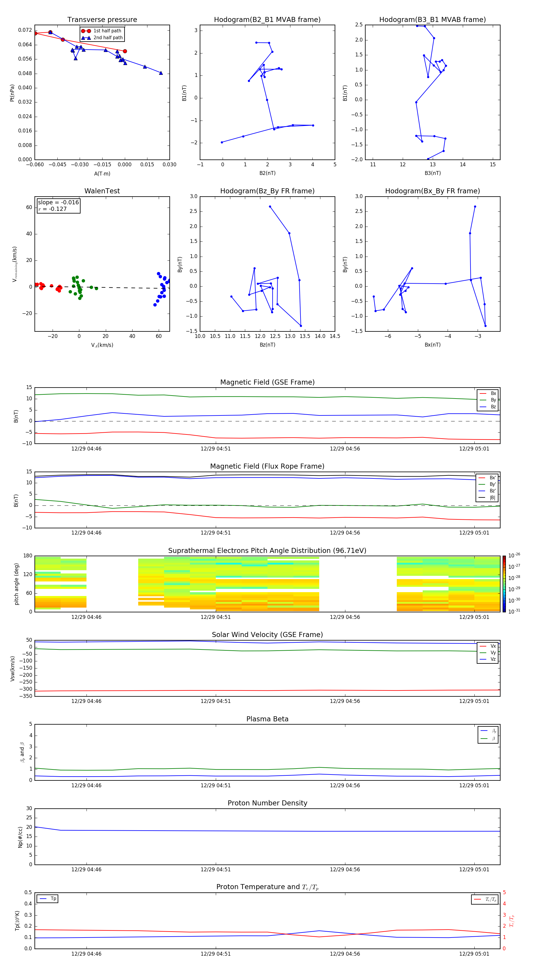Select the 180 tick on pitch angle axis

[28, 556]
